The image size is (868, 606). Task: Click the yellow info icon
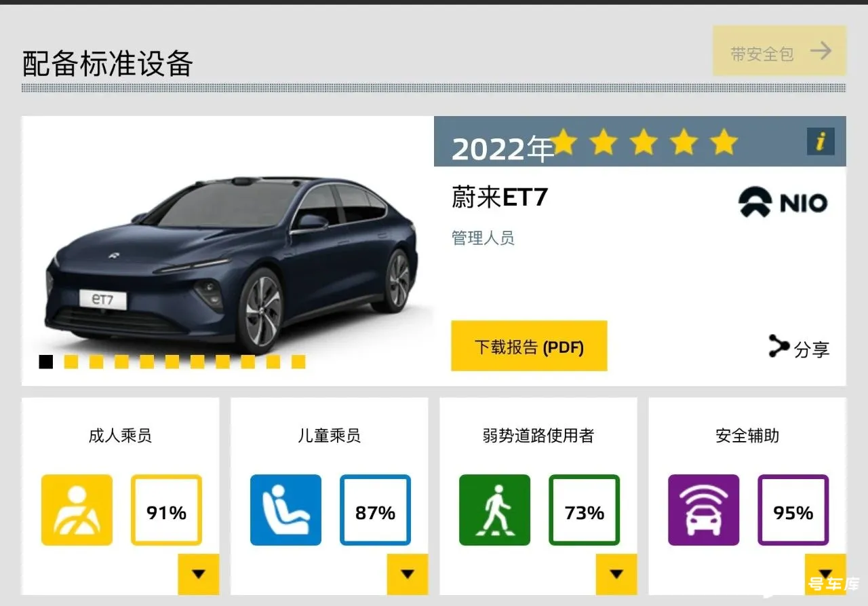coord(821,141)
